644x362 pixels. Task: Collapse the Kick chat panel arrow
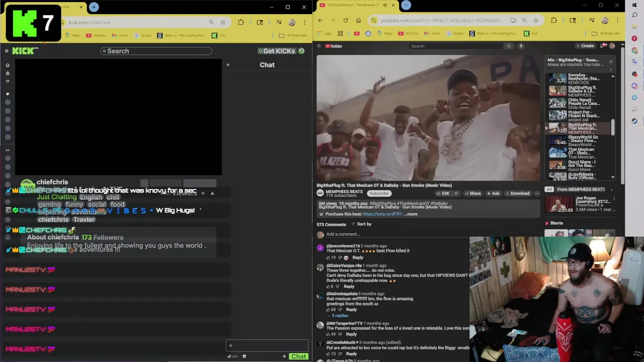pos(227,65)
